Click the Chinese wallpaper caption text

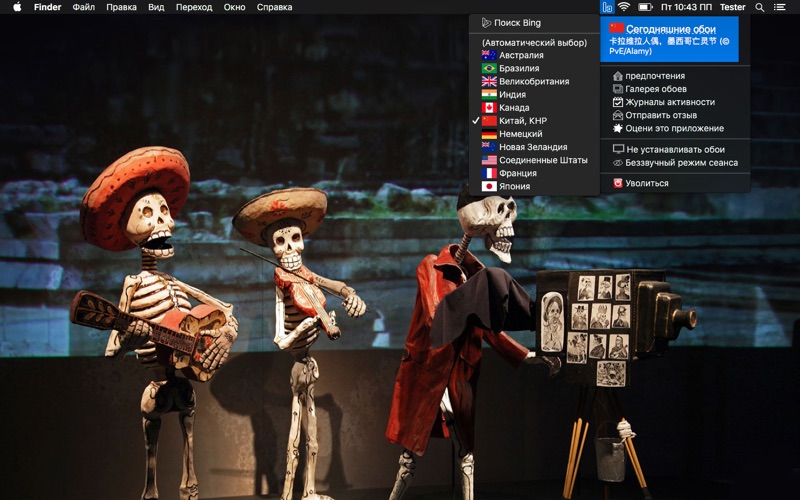tap(669, 46)
